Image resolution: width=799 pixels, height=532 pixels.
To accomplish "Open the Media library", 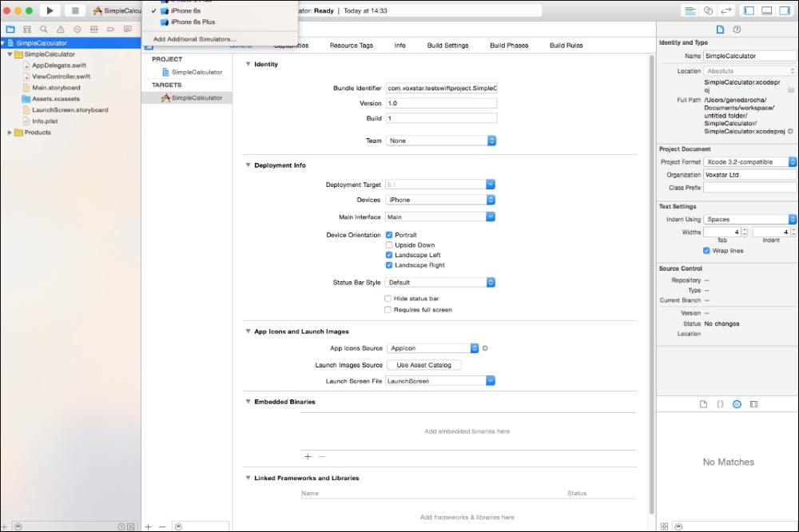I will tap(753, 404).
